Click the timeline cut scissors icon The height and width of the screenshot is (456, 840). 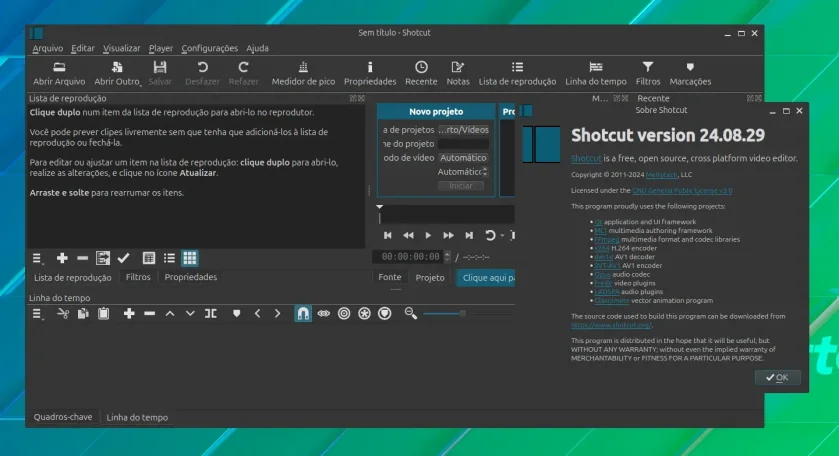tap(63, 313)
